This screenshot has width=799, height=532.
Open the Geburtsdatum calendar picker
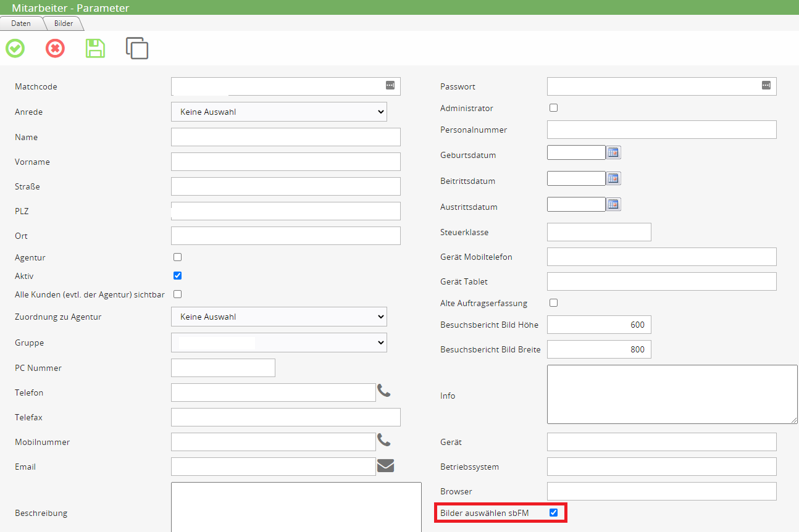point(613,152)
